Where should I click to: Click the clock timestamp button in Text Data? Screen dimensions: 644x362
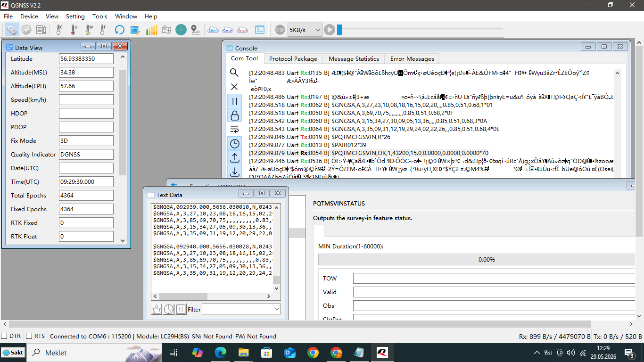[x=169, y=309]
